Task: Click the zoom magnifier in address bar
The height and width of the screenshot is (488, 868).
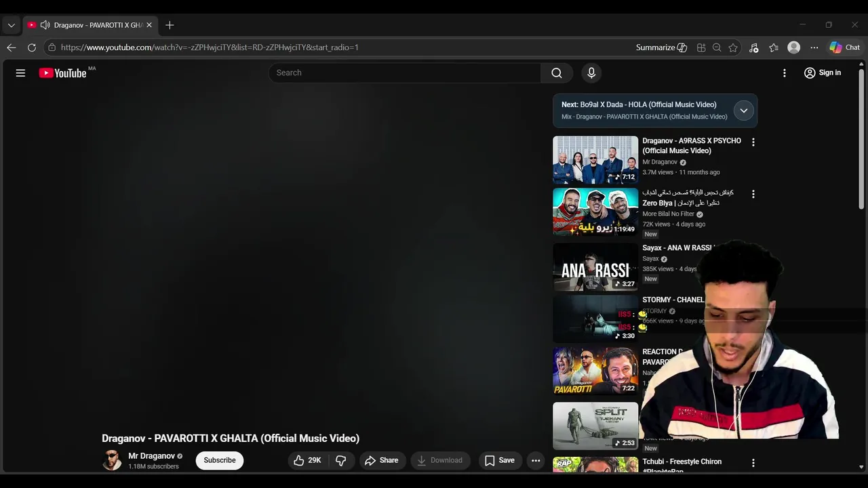Action: (717, 47)
